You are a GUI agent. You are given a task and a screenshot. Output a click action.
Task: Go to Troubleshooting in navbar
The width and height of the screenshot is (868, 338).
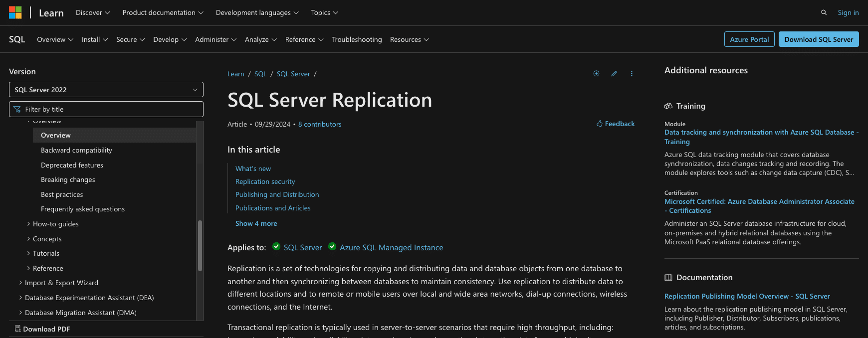point(357,39)
